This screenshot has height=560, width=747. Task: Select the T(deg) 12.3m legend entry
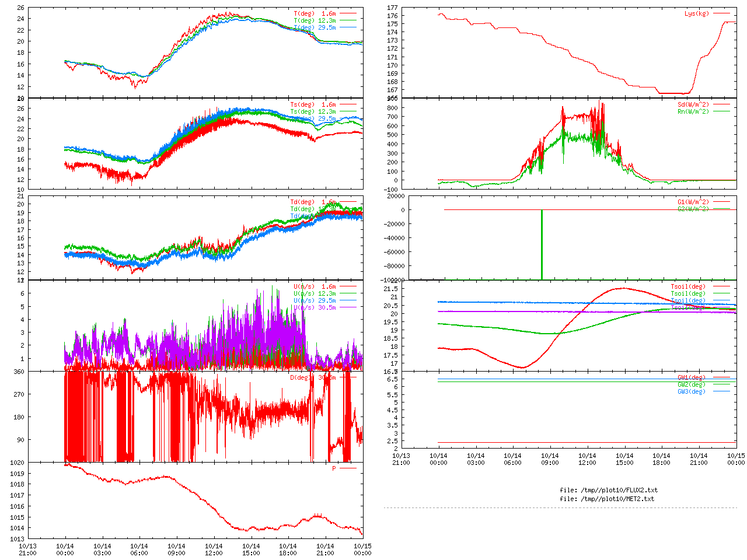[x=315, y=20]
